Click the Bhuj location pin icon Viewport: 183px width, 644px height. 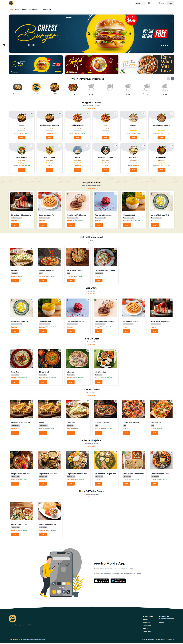coord(159,3)
